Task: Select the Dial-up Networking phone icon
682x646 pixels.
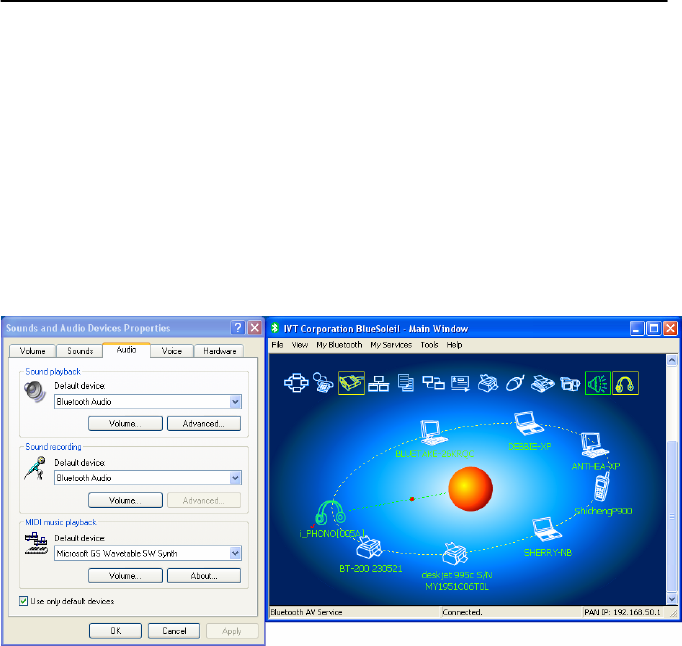Action: 323,383
